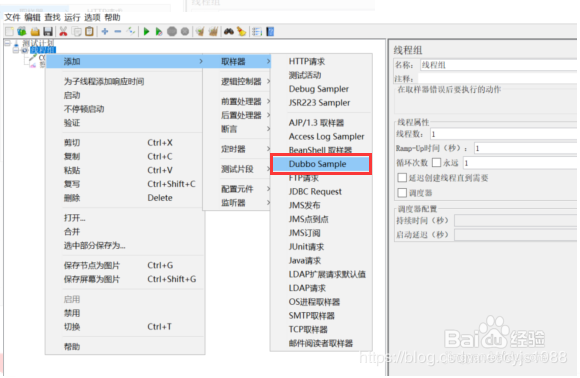Click the 名称 input field
The image size is (580, 378).
click(498, 65)
